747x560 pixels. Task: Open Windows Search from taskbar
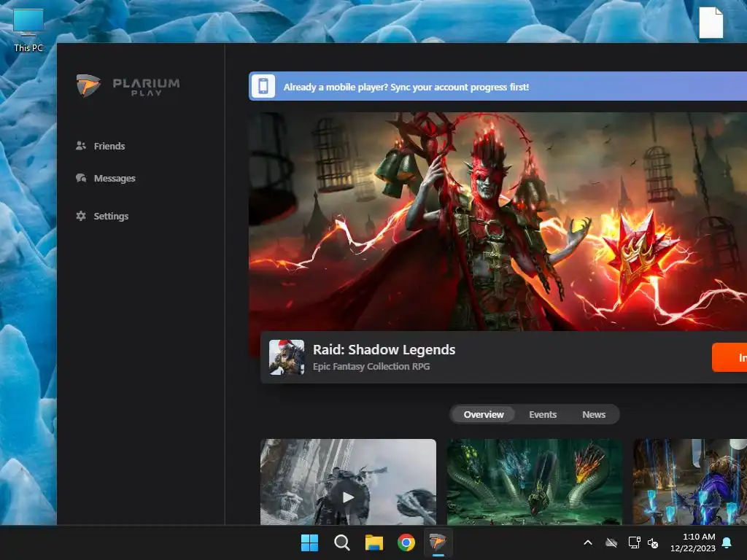[x=341, y=542]
